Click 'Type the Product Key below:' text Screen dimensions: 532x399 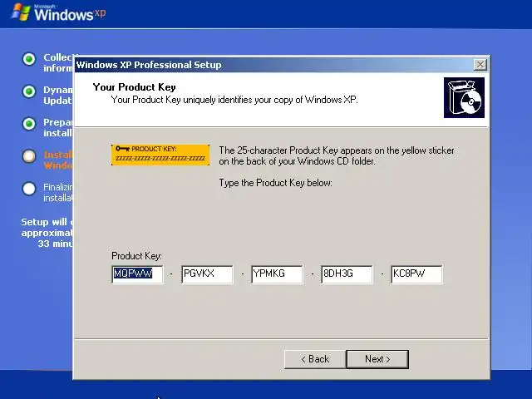click(275, 183)
